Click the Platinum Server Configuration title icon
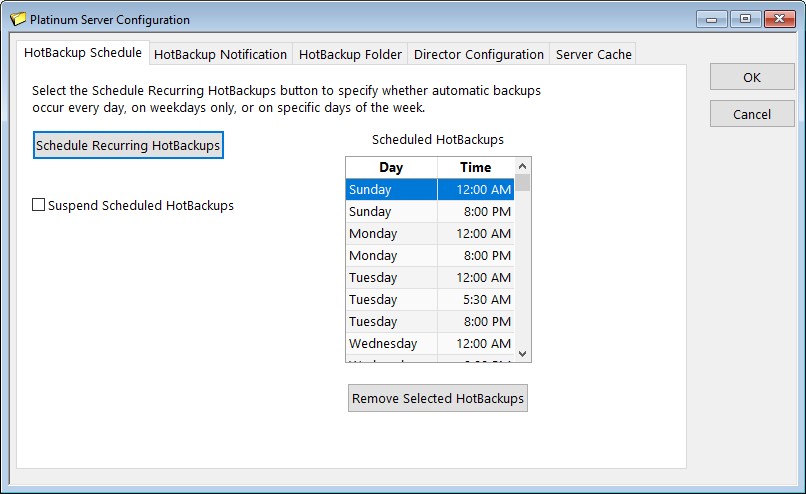806x494 pixels. [x=17, y=19]
